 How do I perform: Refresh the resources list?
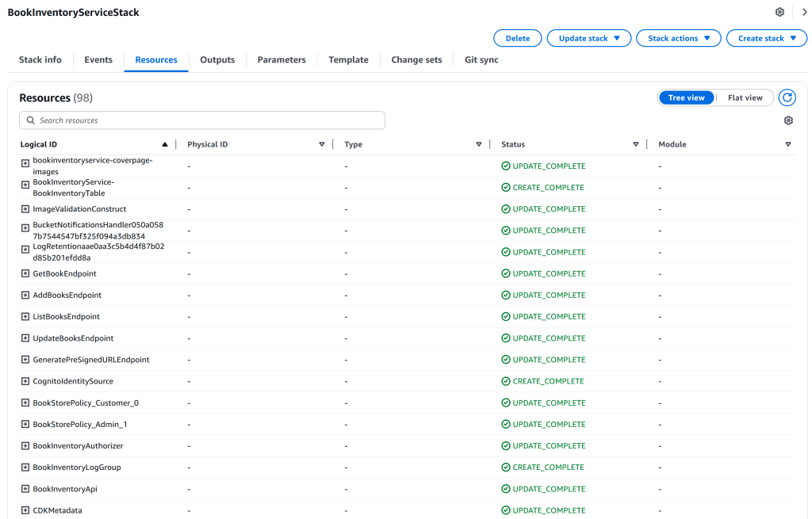tap(787, 97)
